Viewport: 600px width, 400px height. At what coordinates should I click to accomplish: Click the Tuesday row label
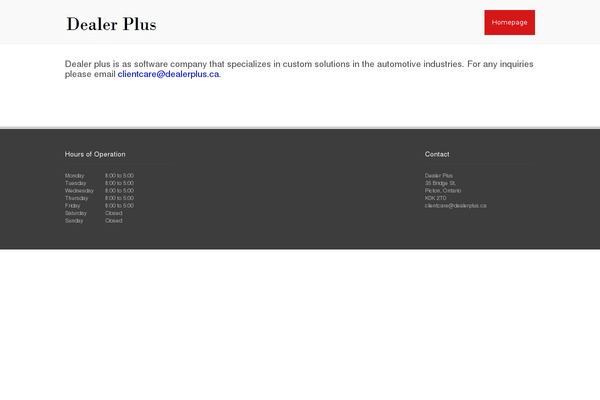click(75, 183)
